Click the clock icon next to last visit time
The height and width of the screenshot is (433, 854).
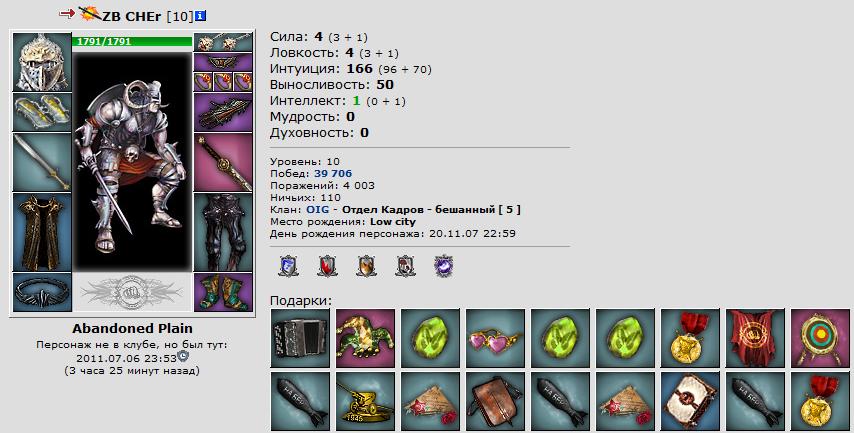point(183,356)
